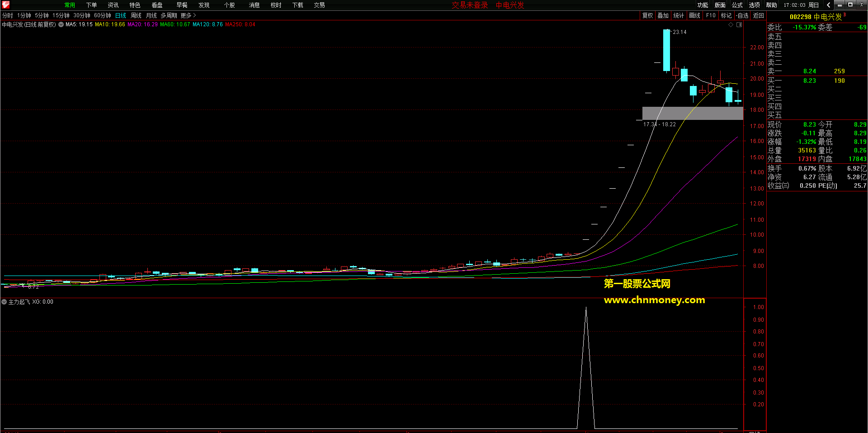
Task: Click -自选 to remove from watchlist
Action: (742, 15)
